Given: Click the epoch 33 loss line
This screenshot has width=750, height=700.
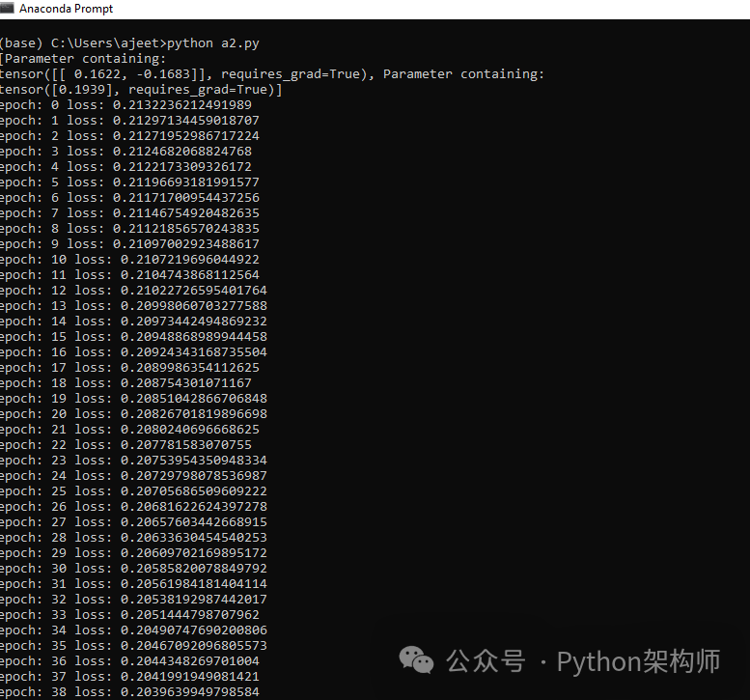Looking at the screenshot, I should [129, 614].
